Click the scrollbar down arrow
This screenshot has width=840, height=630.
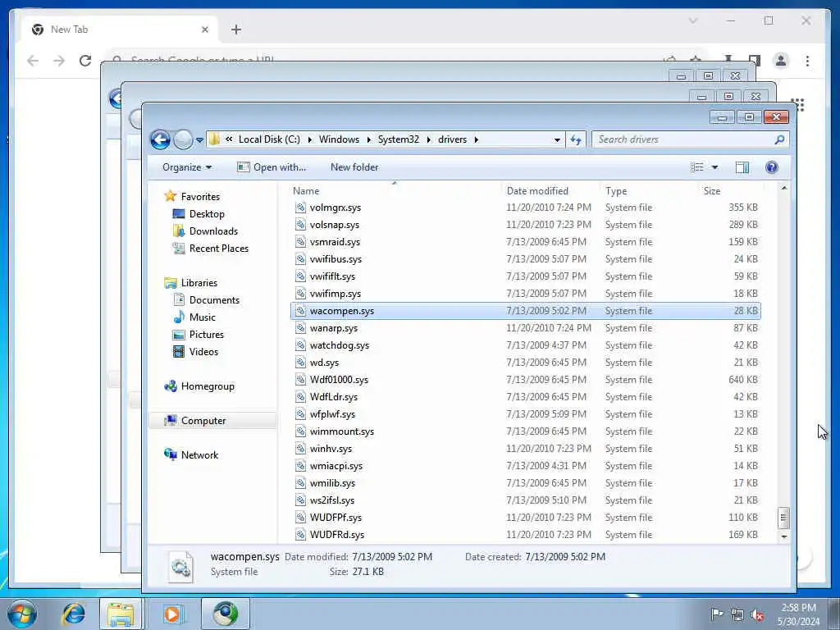pyautogui.click(x=783, y=536)
